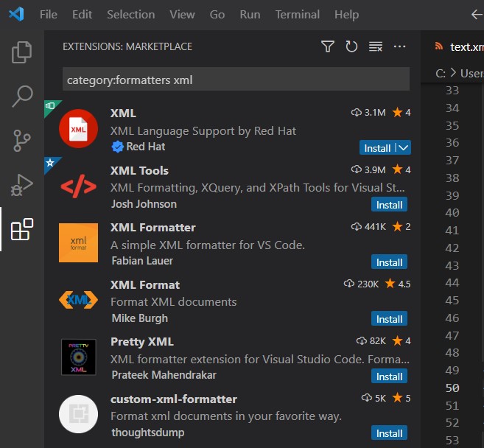Click editor line number 50
This screenshot has height=448, width=484.
click(452, 388)
